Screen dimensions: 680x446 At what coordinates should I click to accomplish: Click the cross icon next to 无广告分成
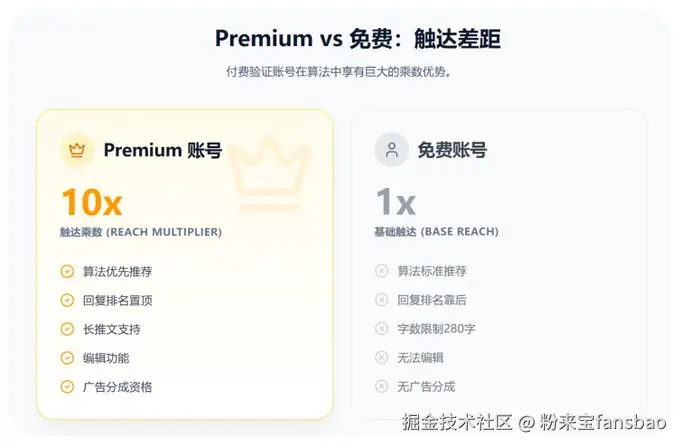381,386
